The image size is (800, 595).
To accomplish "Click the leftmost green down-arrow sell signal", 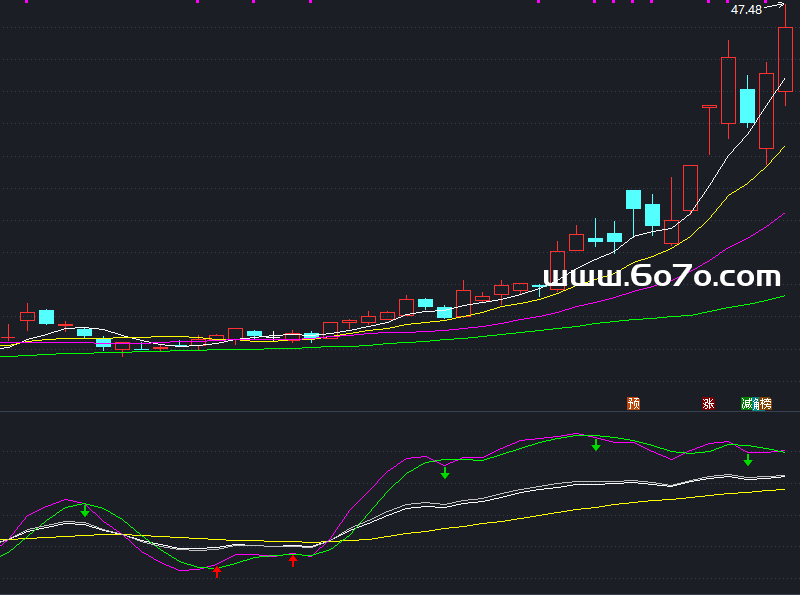I will click(x=85, y=510).
